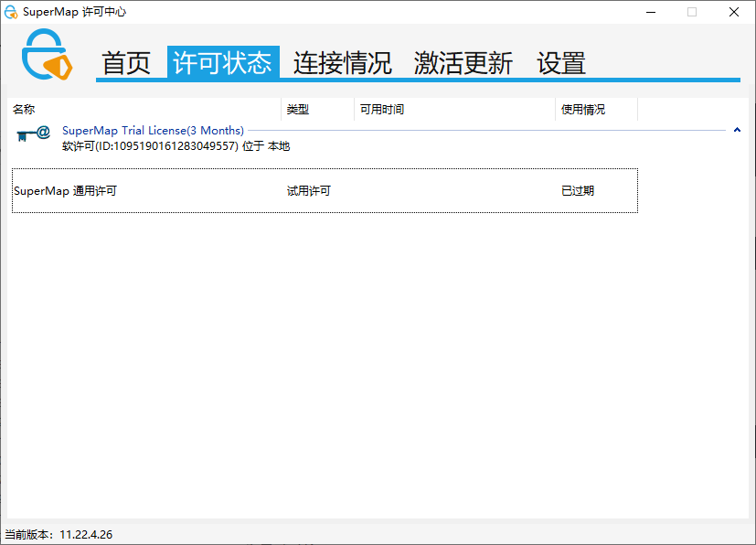The image size is (756, 545).
Task: Collapse the Trial License group chevron
Action: tap(737, 130)
